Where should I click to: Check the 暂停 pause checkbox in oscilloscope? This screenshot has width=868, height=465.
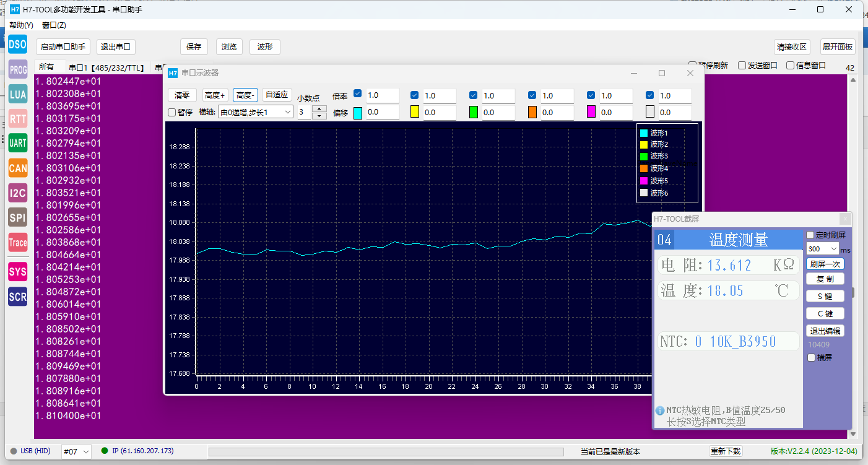(x=172, y=112)
